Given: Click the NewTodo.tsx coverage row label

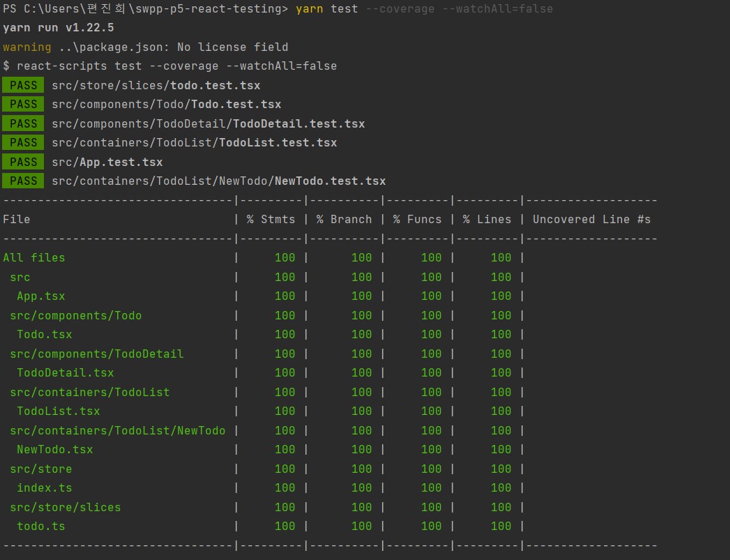Looking at the screenshot, I should [55, 450].
